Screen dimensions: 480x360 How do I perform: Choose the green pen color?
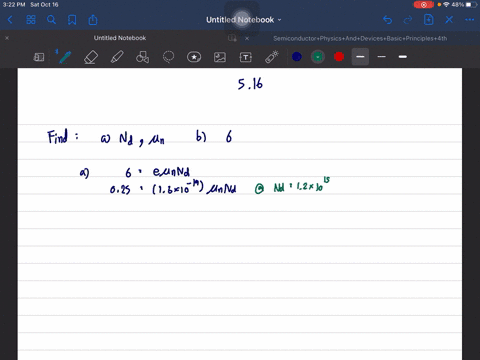pos(318,57)
